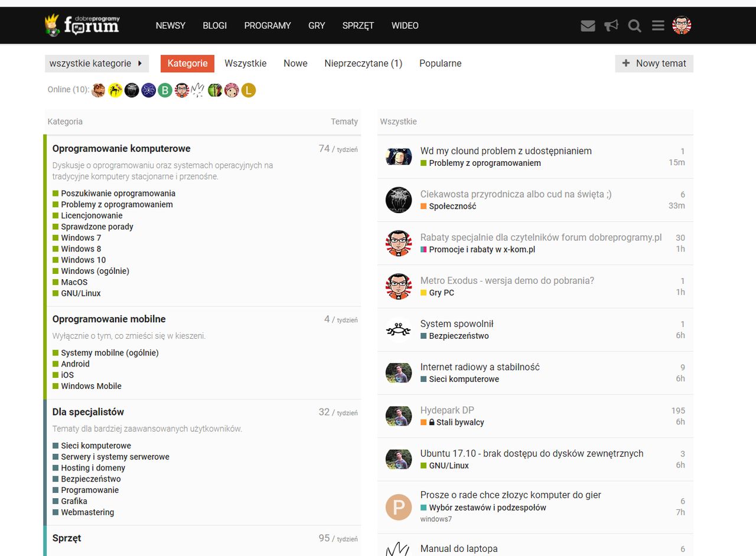Open announcements via the megaphone icon
This screenshot has height=556, width=756.
(x=611, y=25)
